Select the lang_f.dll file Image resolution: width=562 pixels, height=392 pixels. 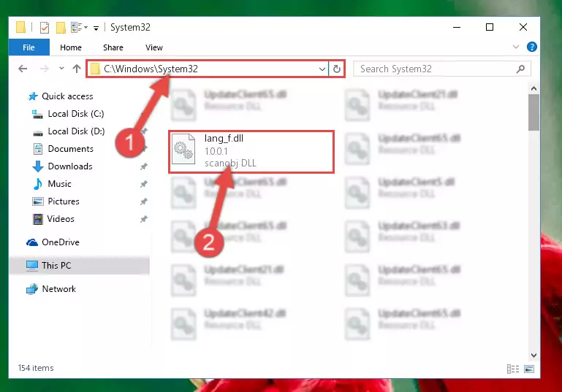tap(251, 152)
